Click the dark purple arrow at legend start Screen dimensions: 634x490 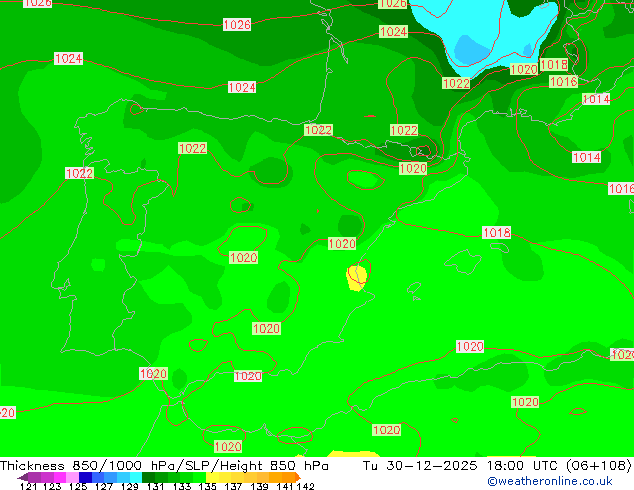pyautogui.click(x=23, y=477)
